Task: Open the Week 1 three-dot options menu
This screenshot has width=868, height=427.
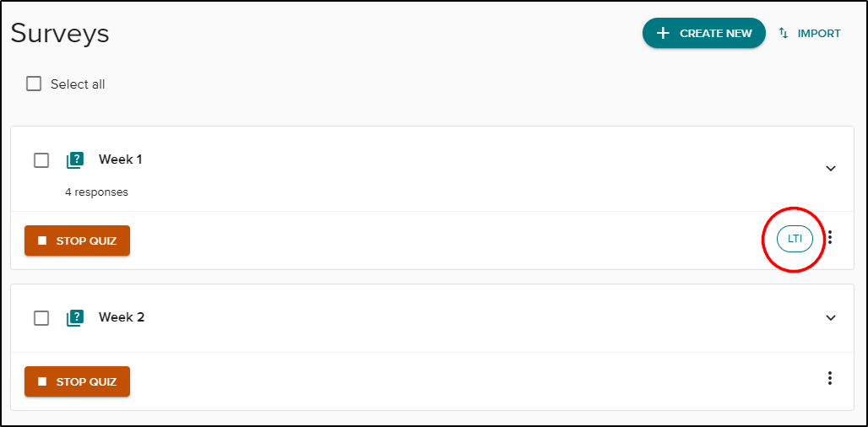Action: pos(830,238)
